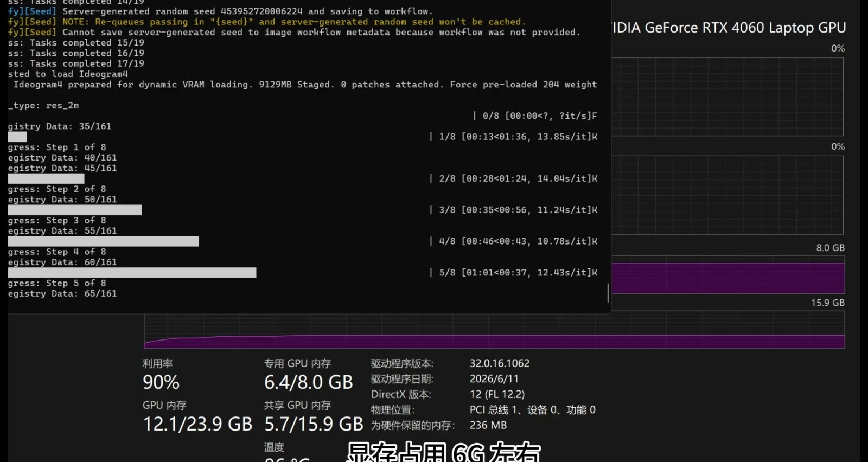Select the NVIDIA GeForce RTX 4060 Laptop GPU title
Image resolution: width=868 pixels, height=462 pixels.
(x=729, y=28)
